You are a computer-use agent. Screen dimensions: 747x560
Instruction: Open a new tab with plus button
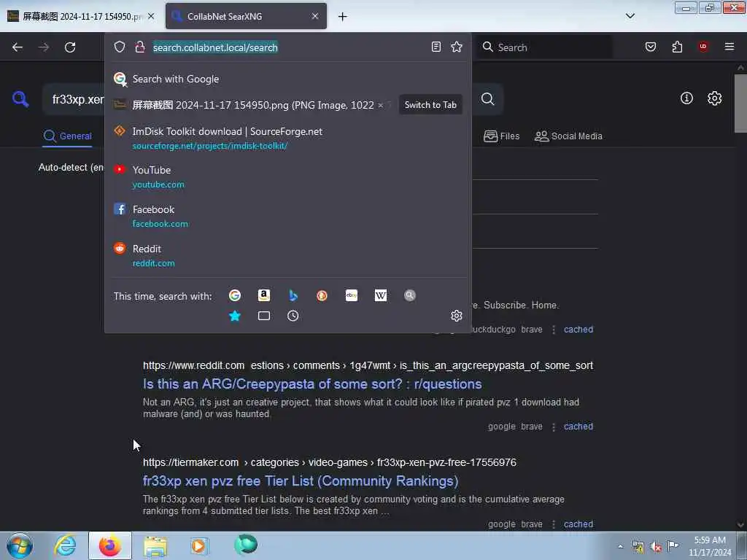[342, 17]
